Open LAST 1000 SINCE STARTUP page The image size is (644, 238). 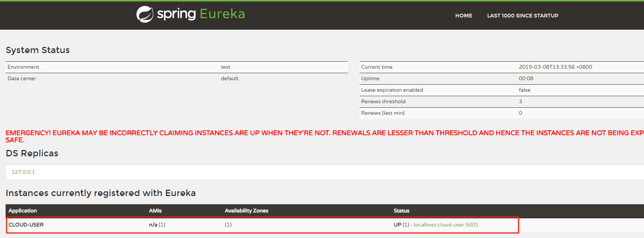pyautogui.click(x=522, y=16)
